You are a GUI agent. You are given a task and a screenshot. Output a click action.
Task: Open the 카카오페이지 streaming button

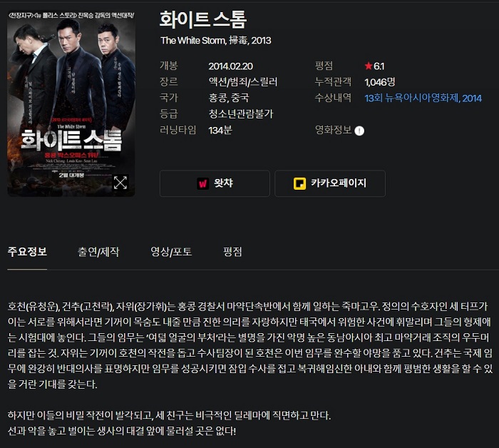coord(330,183)
